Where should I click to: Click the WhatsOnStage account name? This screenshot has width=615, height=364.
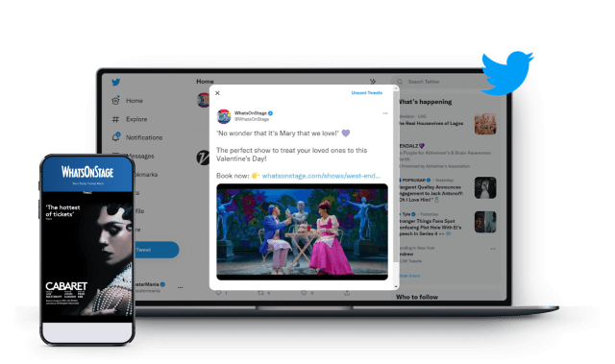[251, 113]
